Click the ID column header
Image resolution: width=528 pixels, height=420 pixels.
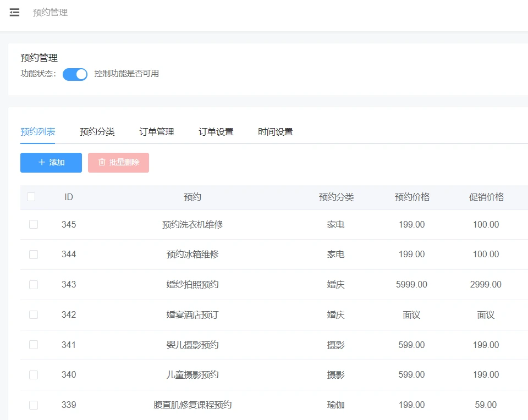pos(69,197)
